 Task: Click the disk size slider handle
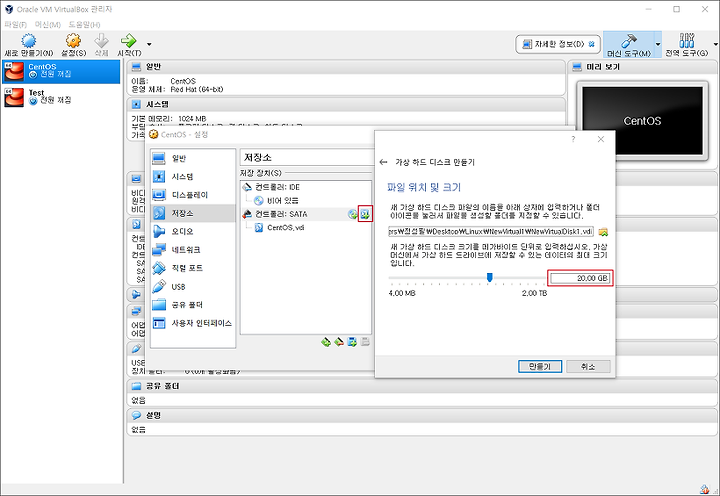(x=489, y=277)
